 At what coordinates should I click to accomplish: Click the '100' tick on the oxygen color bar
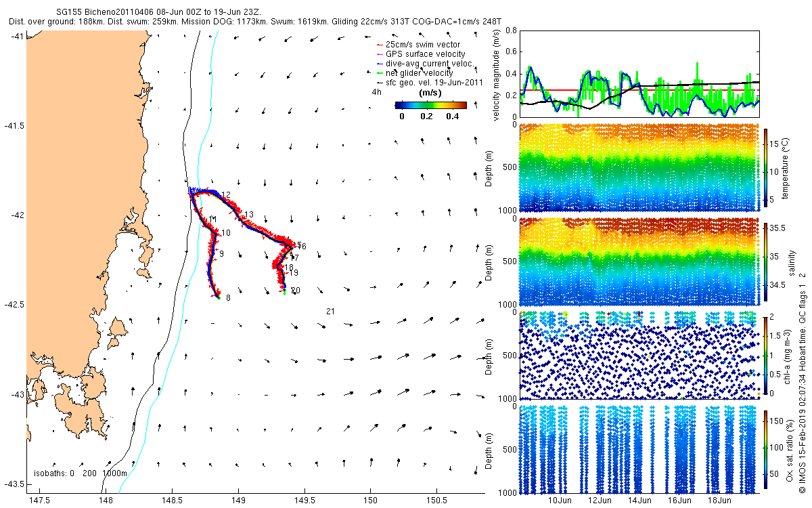click(778, 448)
